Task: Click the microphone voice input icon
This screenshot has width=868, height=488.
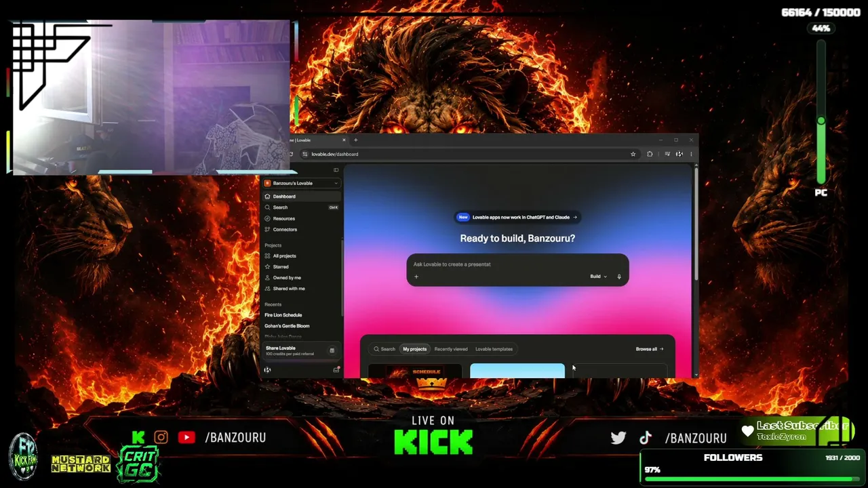Action: point(618,277)
